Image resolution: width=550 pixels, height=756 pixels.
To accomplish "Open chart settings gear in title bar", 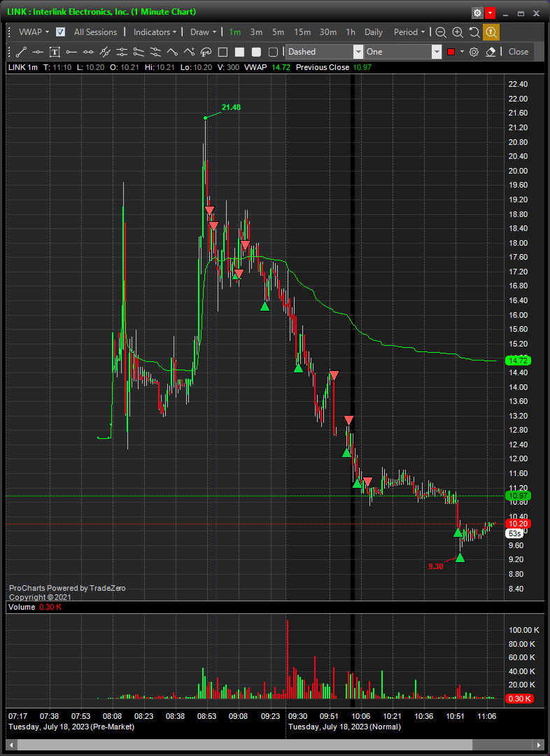I will (477, 13).
